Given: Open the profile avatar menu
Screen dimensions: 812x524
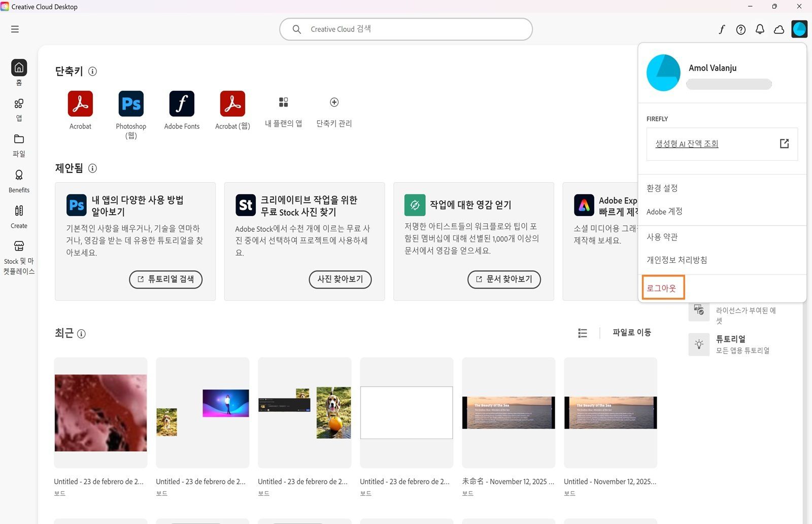Looking at the screenshot, I should (800, 29).
